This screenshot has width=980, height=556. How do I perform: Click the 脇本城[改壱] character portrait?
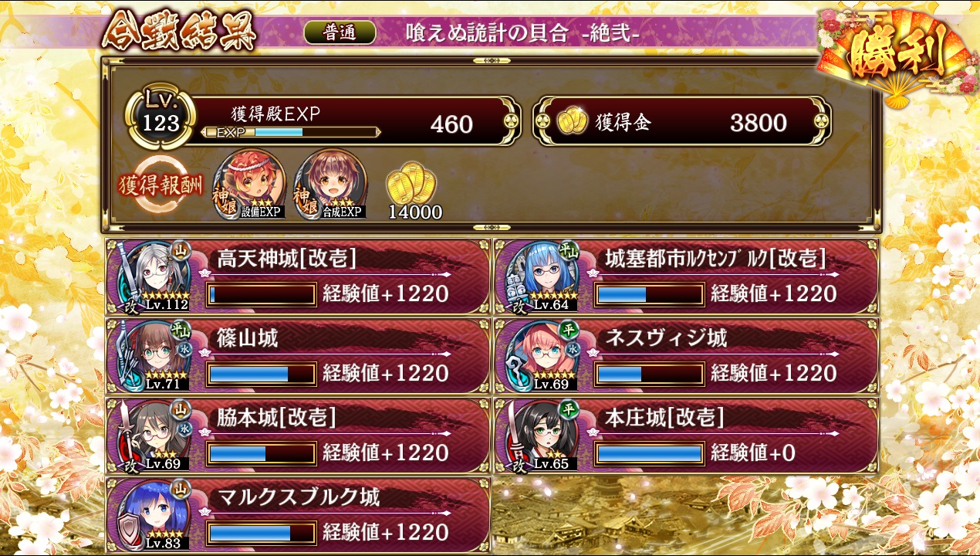point(154,435)
